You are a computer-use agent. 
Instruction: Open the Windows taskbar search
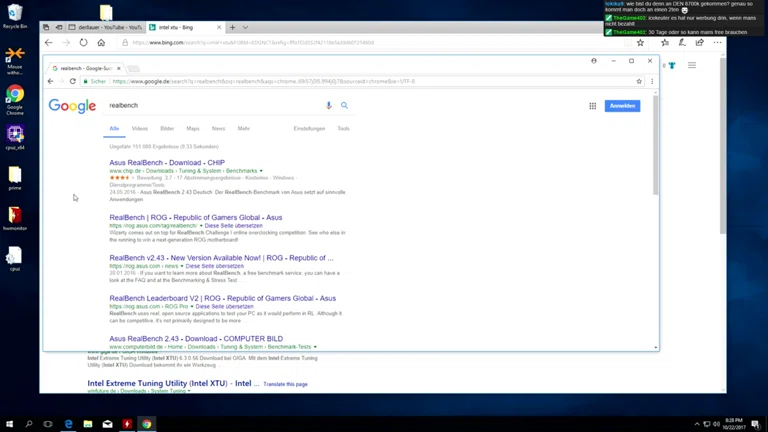(28, 424)
